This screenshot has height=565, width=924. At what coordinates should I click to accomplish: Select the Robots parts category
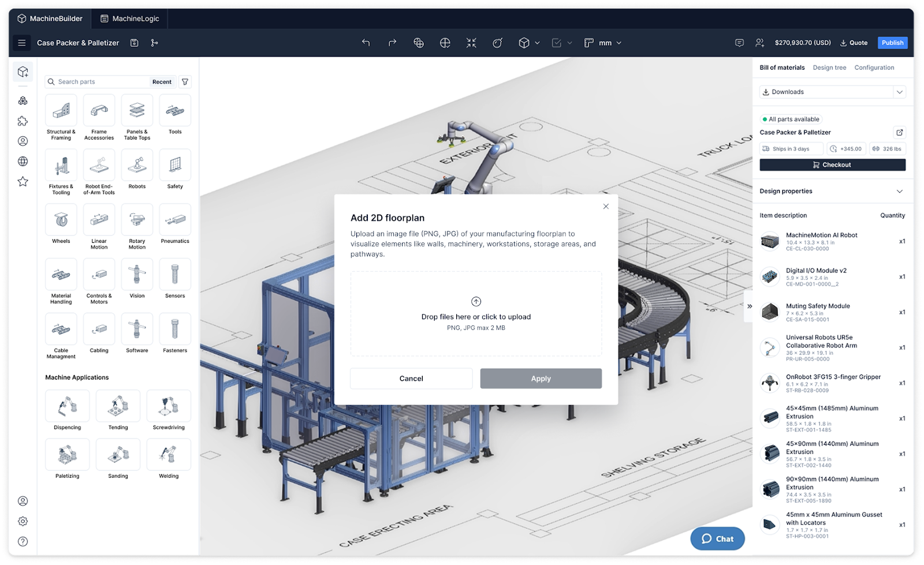(137, 170)
